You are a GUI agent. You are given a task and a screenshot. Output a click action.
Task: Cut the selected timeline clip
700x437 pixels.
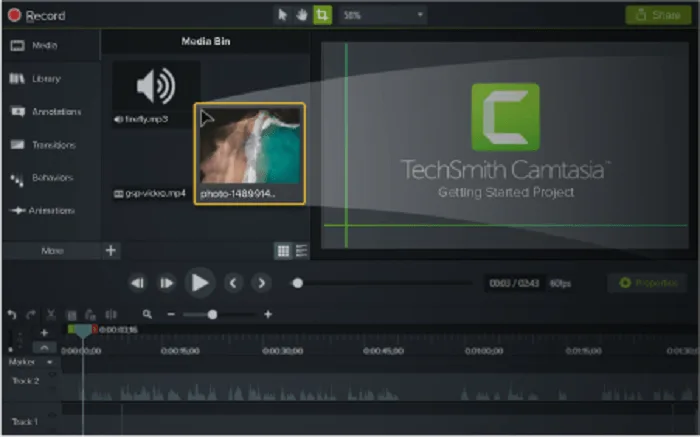(x=51, y=315)
